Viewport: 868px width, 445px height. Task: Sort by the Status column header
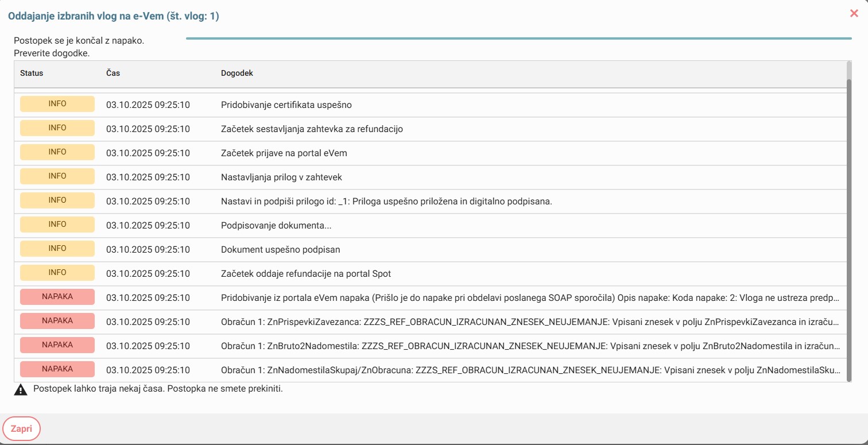click(x=32, y=73)
